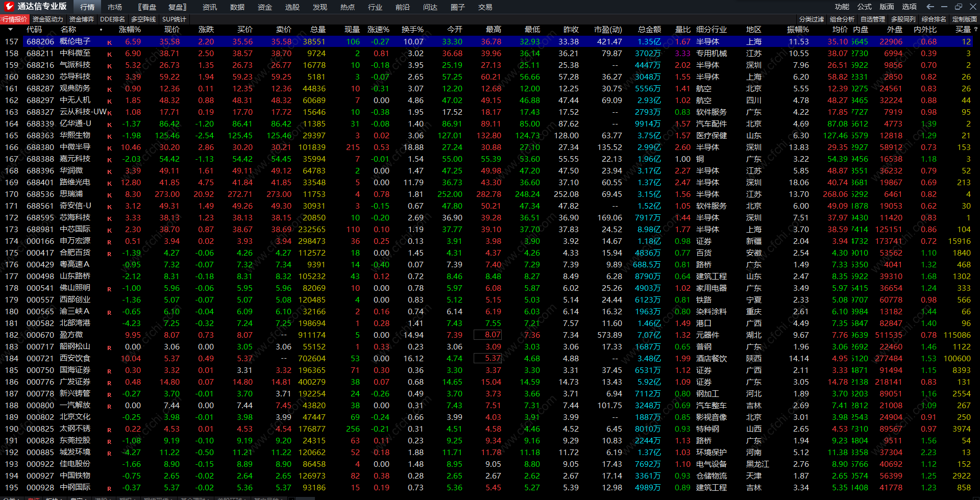Open the 热点 menu
980x500 pixels.
(x=348, y=7)
